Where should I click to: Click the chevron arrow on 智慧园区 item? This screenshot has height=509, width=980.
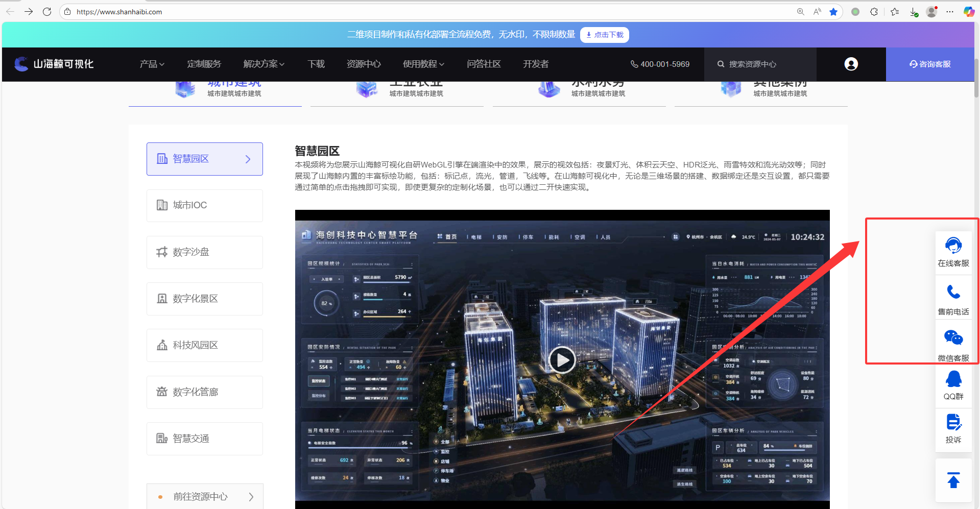click(x=248, y=159)
